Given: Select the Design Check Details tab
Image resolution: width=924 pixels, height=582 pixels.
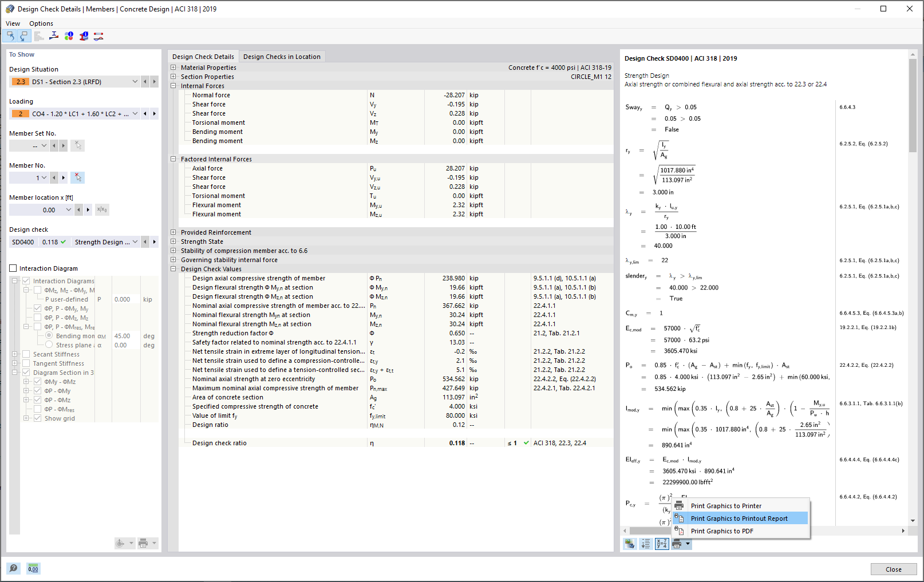Looking at the screenshot, I should [x=203, y=57].
